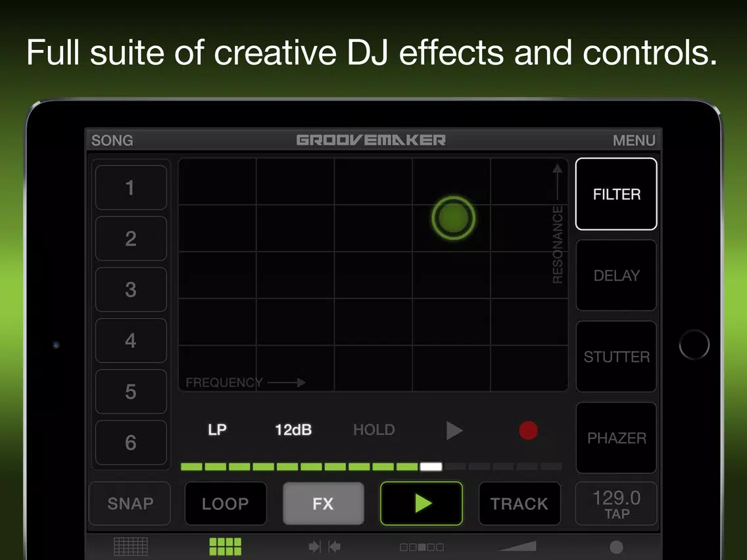Click the round record icon in bottom bar

616,547
